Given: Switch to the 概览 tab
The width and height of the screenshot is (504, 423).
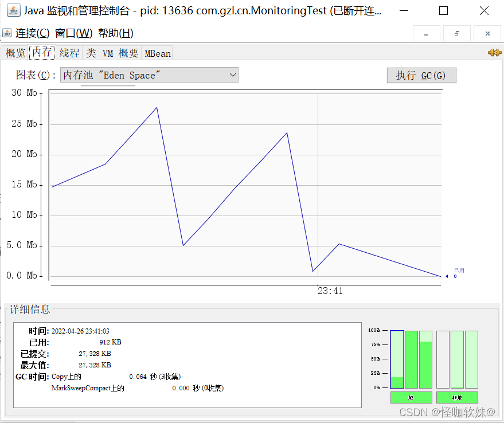Looking at the screenshot, I should pos(15,53).
